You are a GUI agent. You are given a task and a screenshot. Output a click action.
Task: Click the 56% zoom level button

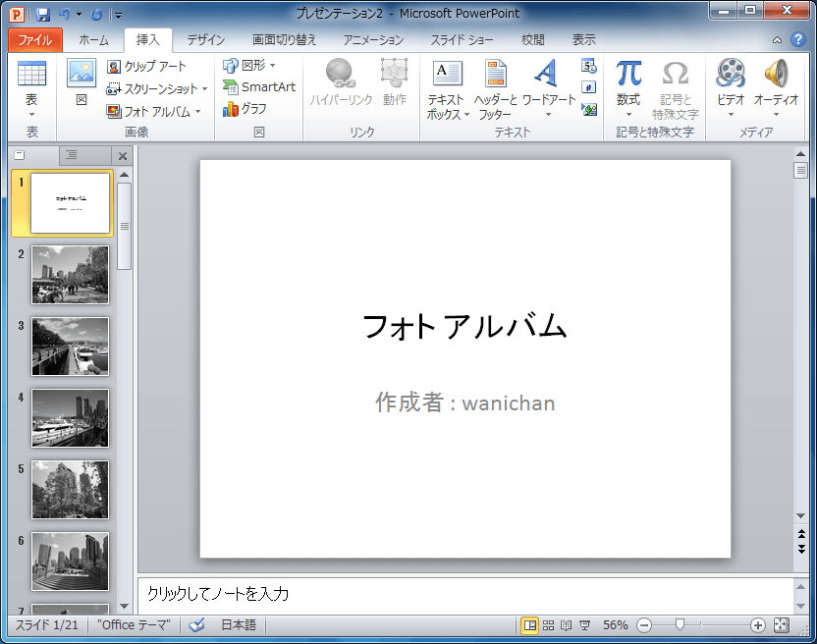tap(616, 624)
